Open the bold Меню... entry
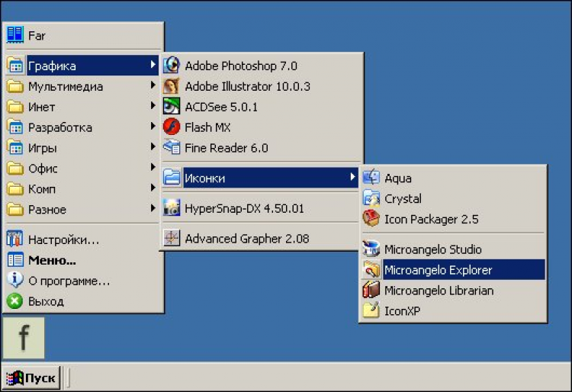The height and width of the screenshot is (392, 572). tap(84, 260)
